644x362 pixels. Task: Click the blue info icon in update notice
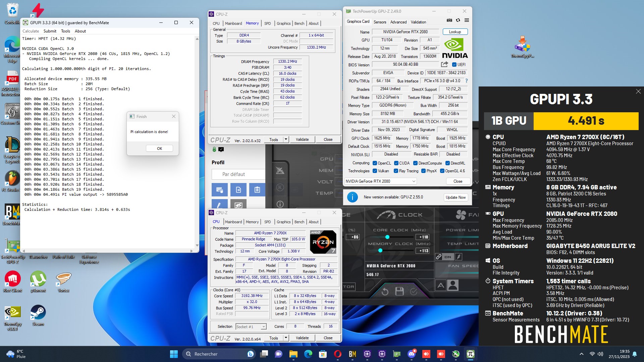(x=352, y=197)
